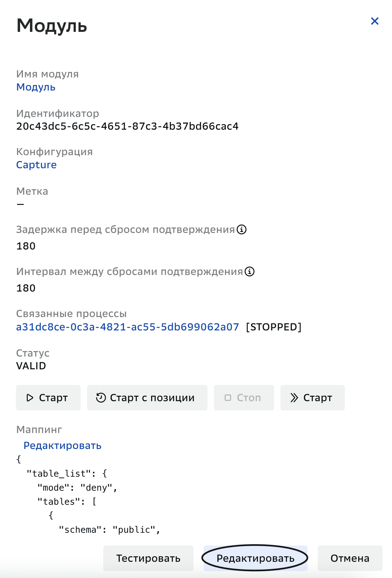The image size is (392, 578).
Task: Run a test with Тестировать button
Action: coord(149,558)
